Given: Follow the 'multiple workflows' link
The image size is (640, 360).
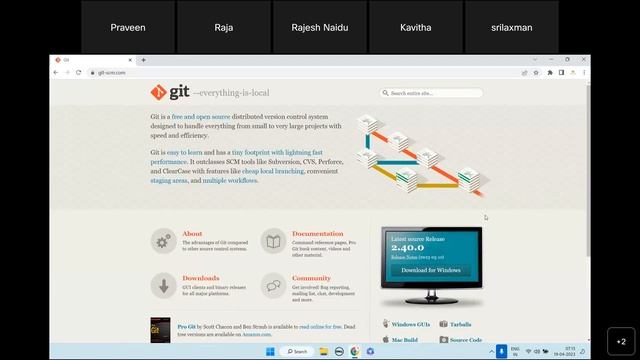Looking at the screenshot, I should point(230,180).
